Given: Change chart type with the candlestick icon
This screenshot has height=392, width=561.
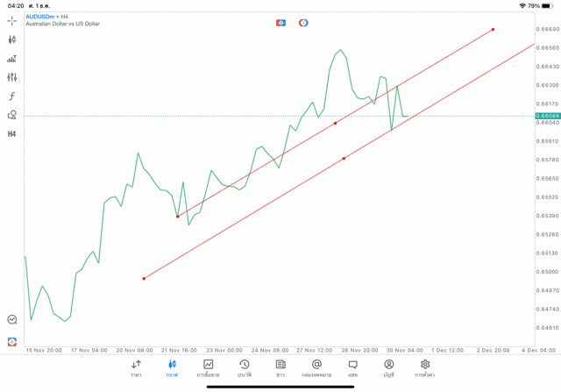Looking at the screenshot, I should point(12,39).
